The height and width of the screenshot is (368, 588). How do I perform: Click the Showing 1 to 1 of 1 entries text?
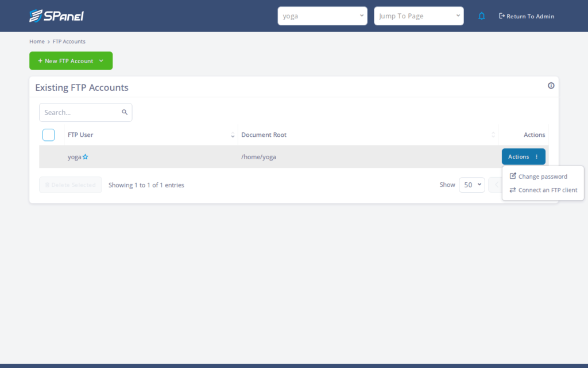click(146, 185)
